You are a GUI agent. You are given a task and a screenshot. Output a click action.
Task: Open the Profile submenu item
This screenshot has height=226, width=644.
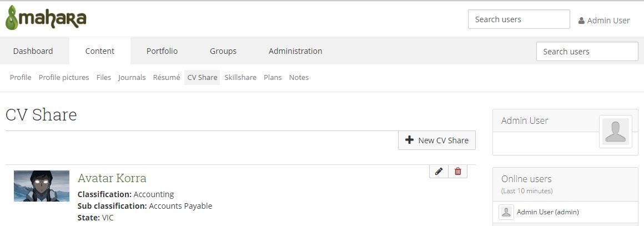pyautogui.click(x=21, y=78)
